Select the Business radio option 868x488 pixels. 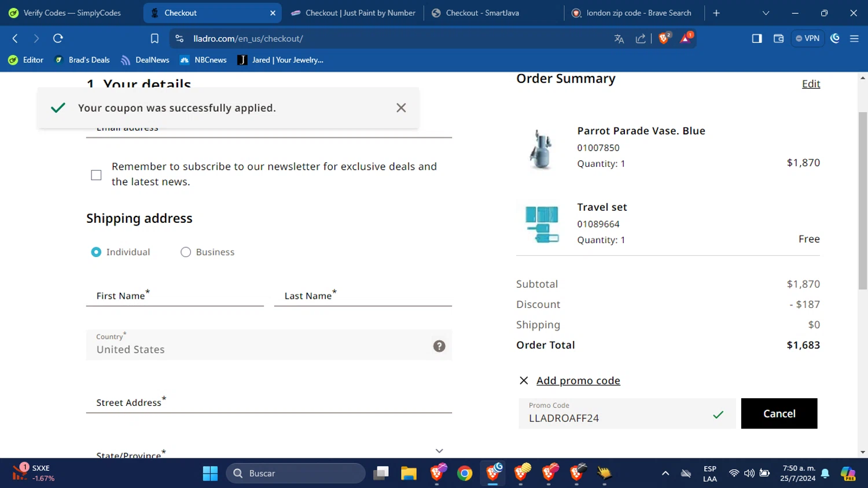[x=185, y=252]
